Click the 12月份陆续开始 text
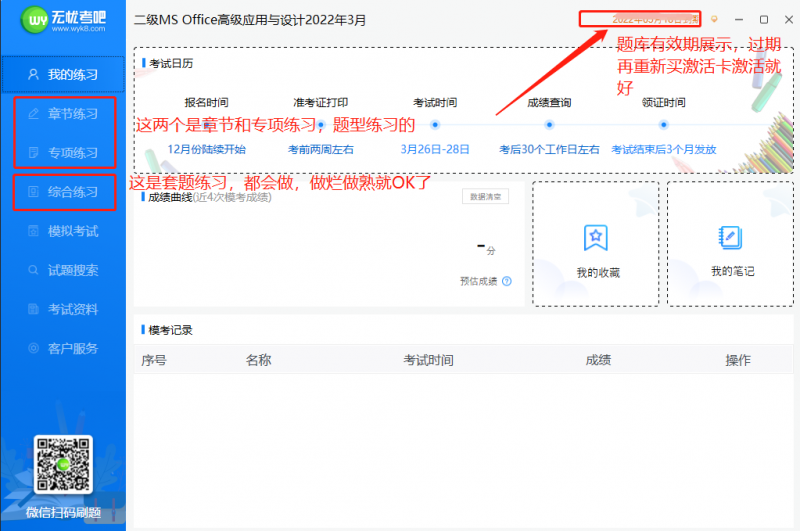 (x=207, y=149)
